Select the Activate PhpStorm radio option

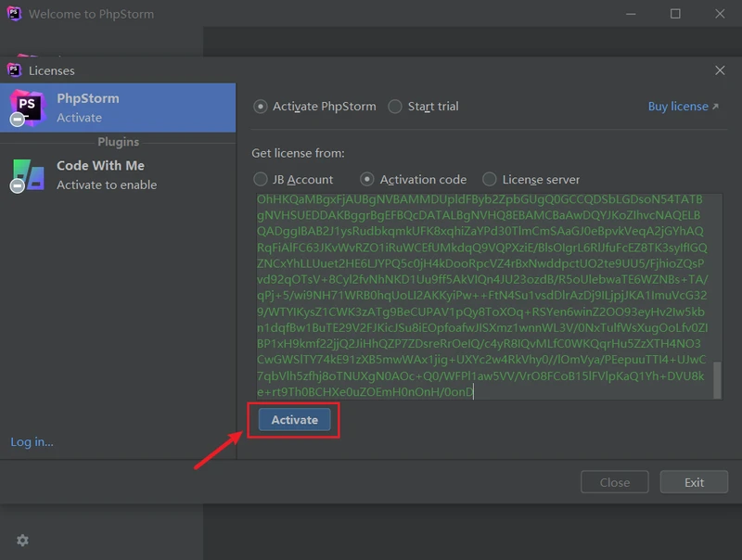tap(261, 107)
